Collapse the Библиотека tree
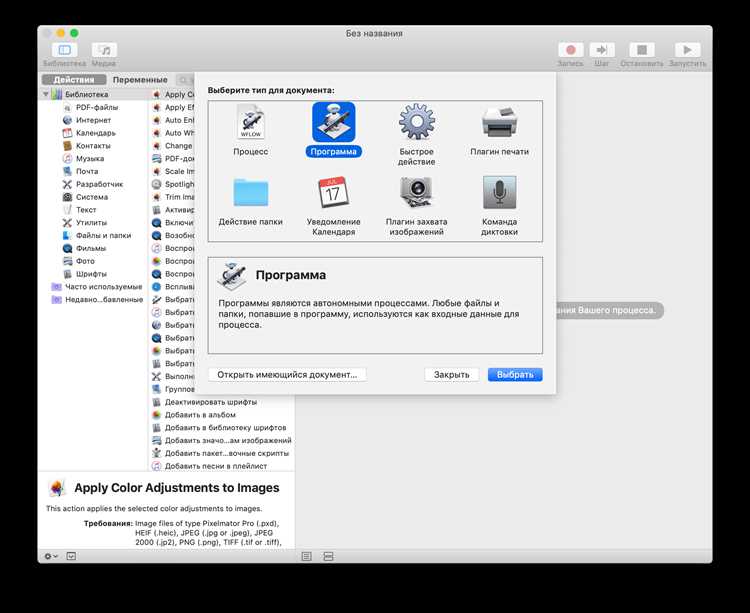Viewport: 750px width, 613px height. coord(46,94)
